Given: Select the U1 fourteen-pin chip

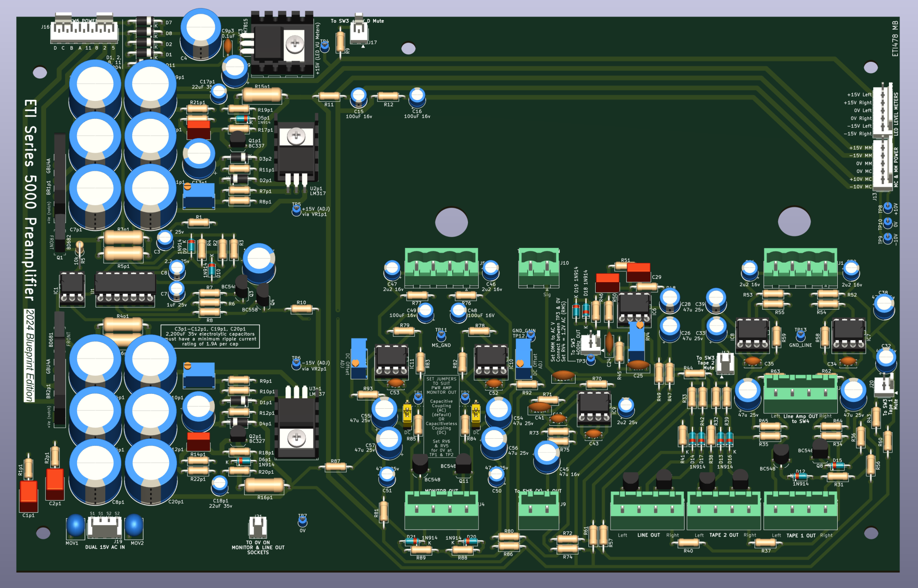Looking at the screenshot, I should [x=126, y=288].
